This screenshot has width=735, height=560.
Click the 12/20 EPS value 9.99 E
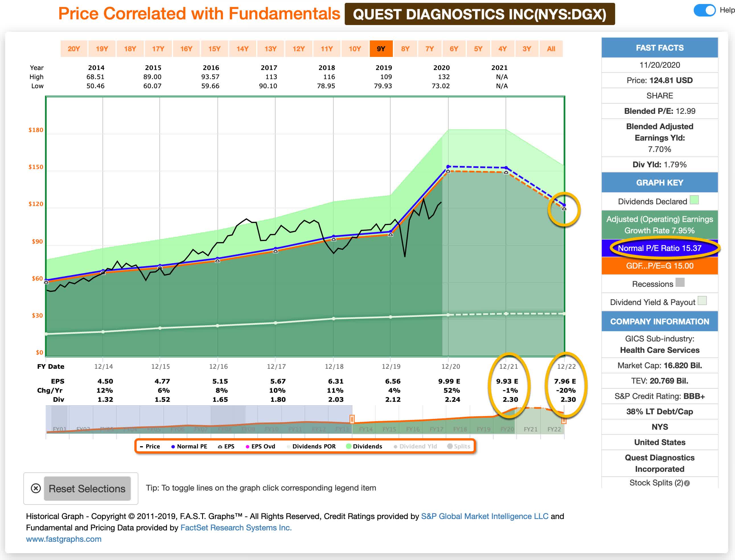click(x=449, y=381)
